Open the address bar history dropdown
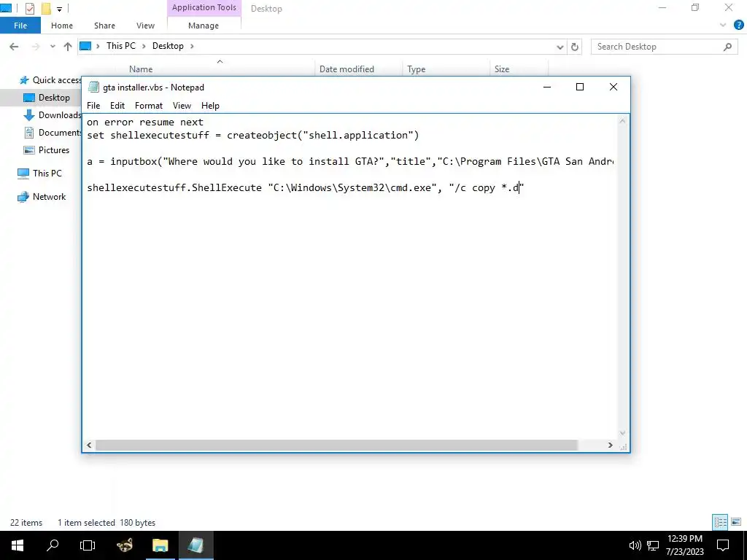Viewport: 747px width, 560px height. [560, 47]
